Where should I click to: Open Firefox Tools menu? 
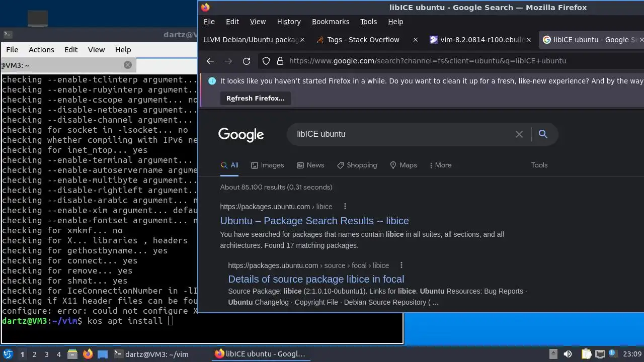tap(368, 22)
